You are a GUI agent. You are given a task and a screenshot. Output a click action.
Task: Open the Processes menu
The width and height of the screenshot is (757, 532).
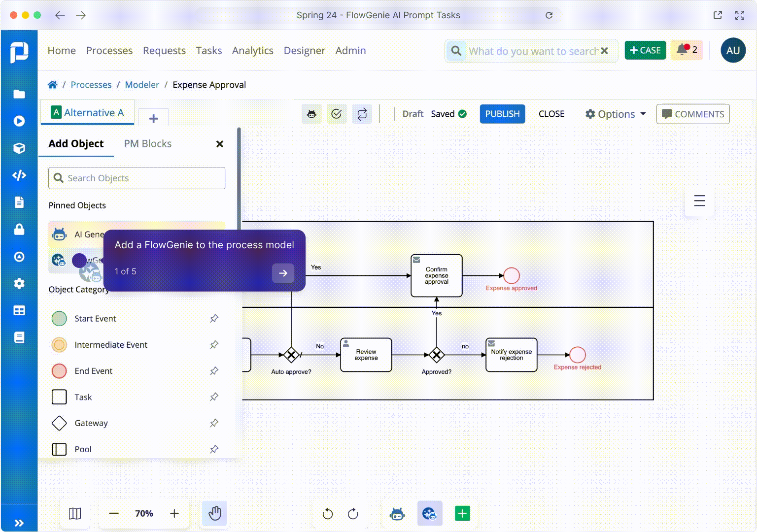pyautogui.click(x=109, y=50)
